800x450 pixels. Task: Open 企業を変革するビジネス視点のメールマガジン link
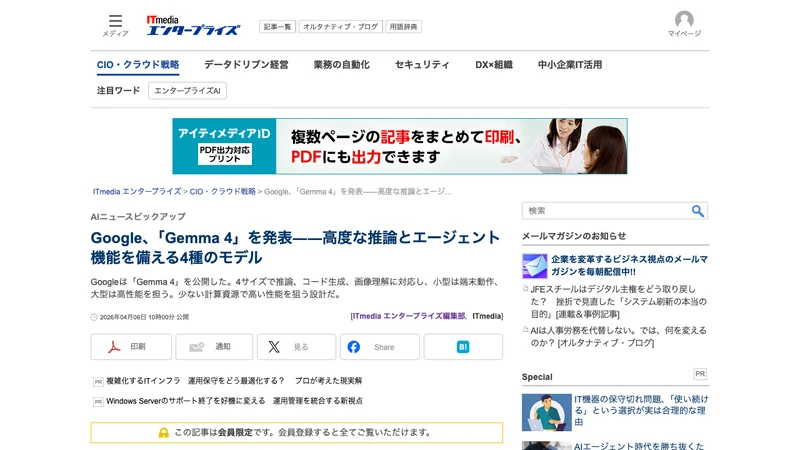[x=629, y=265]
